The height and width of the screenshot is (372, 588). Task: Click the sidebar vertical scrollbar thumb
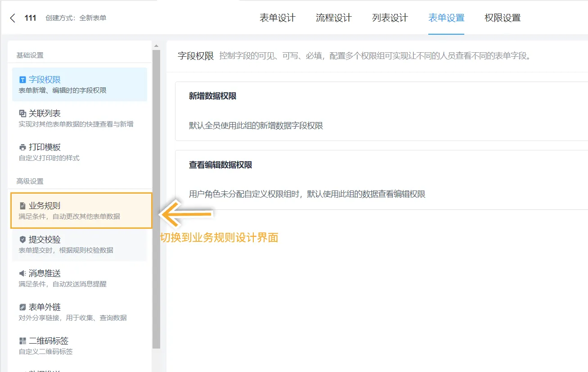click(x=156, y=198)
